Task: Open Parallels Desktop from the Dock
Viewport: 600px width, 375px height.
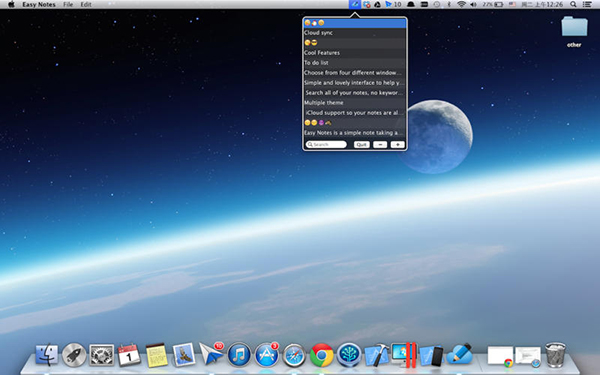Action: point(404,355)
